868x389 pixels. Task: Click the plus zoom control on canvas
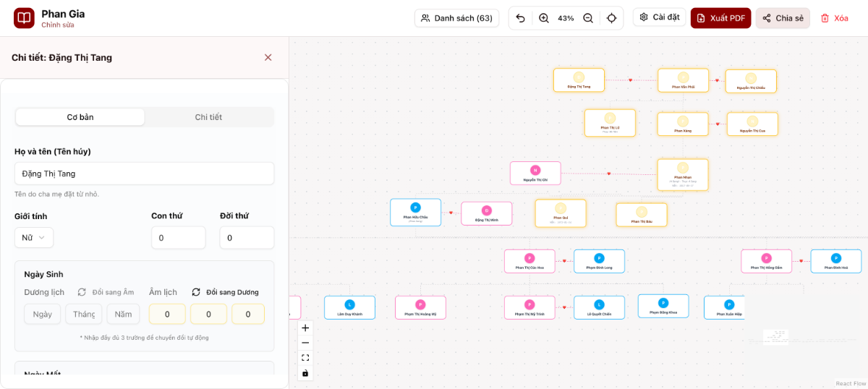tap(305, 328)
